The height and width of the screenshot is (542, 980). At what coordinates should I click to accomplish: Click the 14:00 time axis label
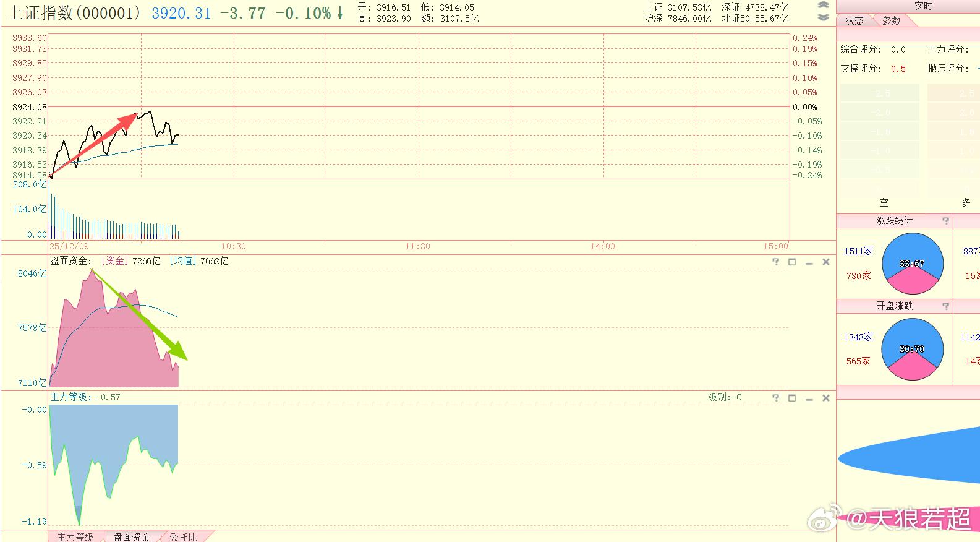pyautogui.click(x=602, y=246)
